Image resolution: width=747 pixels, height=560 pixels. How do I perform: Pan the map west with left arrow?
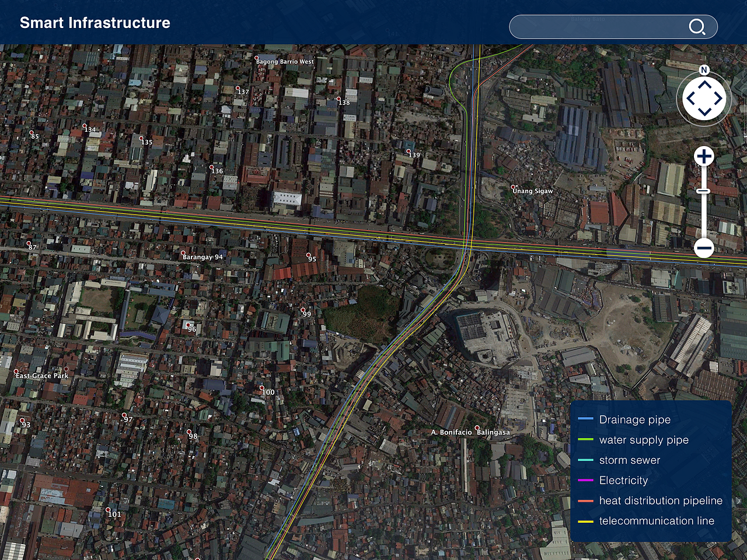pyautogui.click(x=691, y=99)
